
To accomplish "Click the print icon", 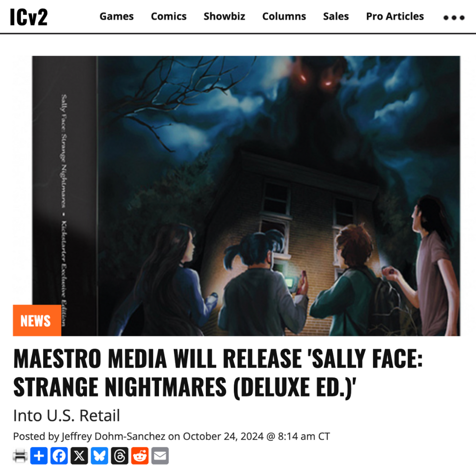I will [20, 456].
